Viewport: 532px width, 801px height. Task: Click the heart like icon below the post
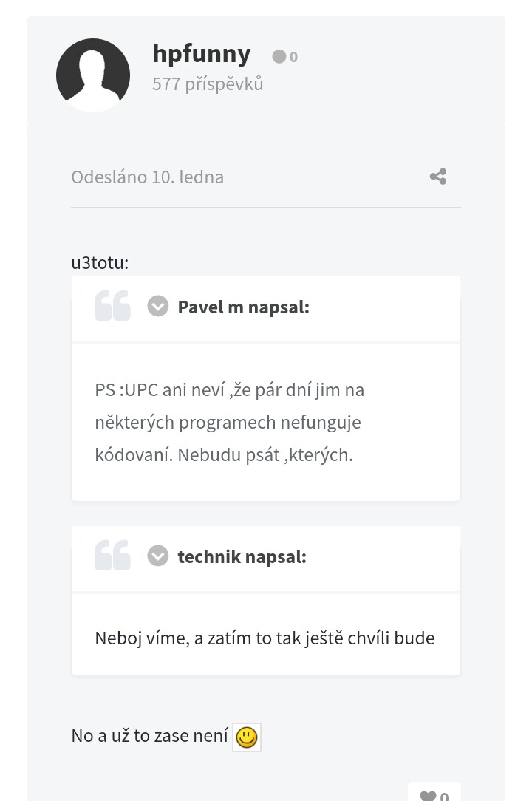428,796
